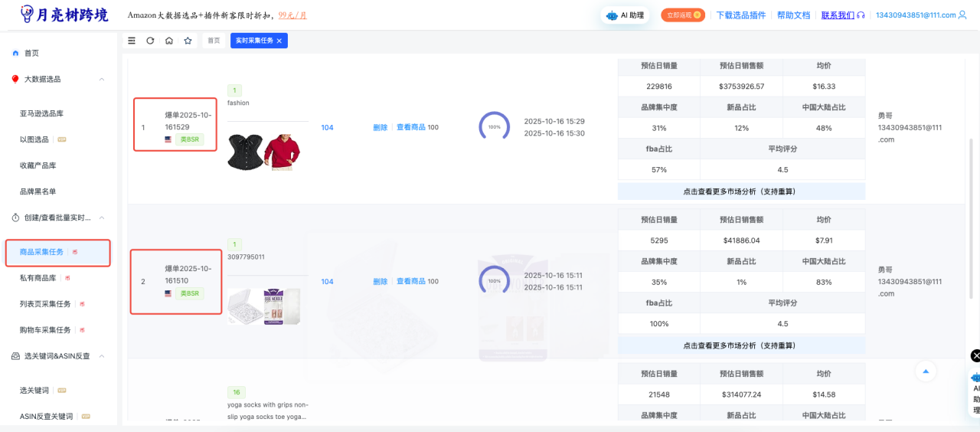Click the 100% progress ring in the first row
This screenshot has height=432, width=980.
pos(494,126)
